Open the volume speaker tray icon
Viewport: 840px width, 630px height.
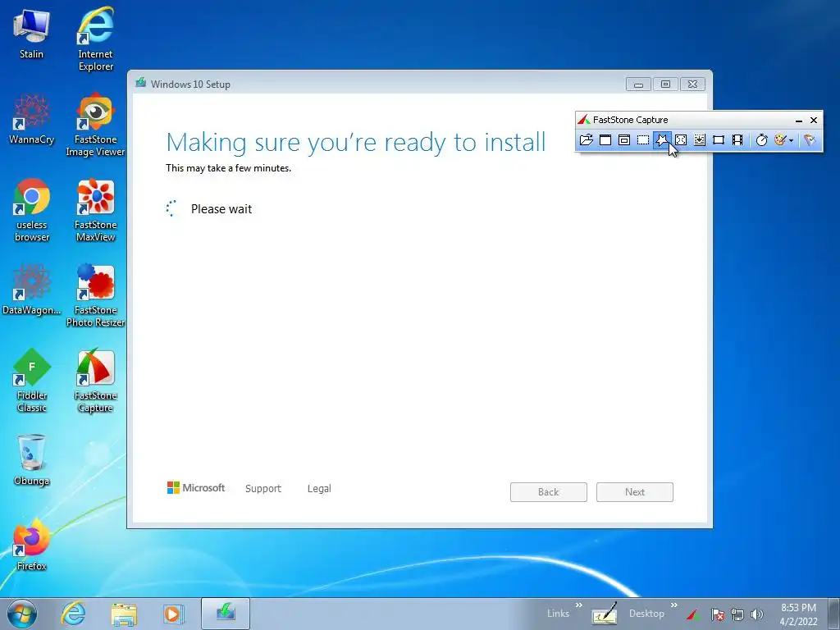click(x=757, y=614)
